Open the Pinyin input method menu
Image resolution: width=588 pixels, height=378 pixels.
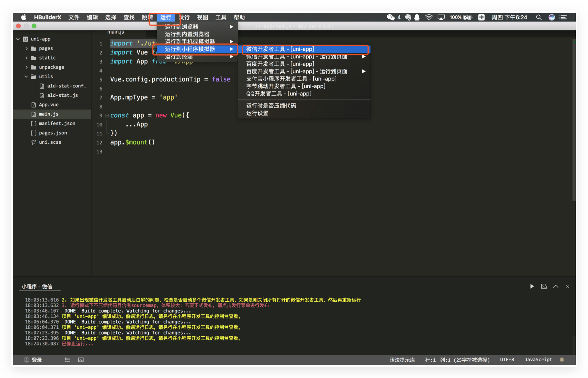(x=481, y=17)
